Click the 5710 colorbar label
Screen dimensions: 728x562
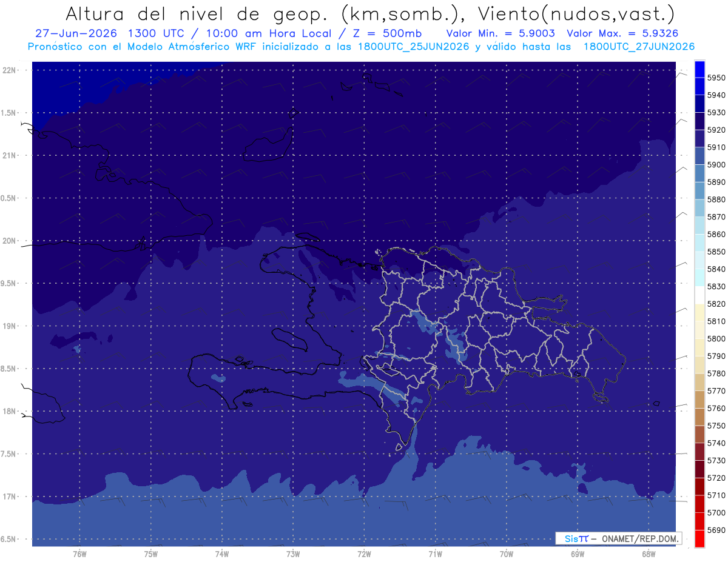coord(716,495)
